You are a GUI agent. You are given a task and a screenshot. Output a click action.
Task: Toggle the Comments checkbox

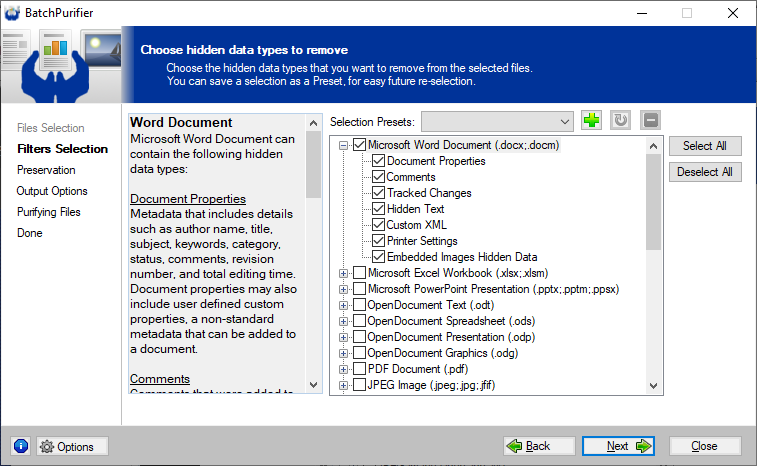378,177
